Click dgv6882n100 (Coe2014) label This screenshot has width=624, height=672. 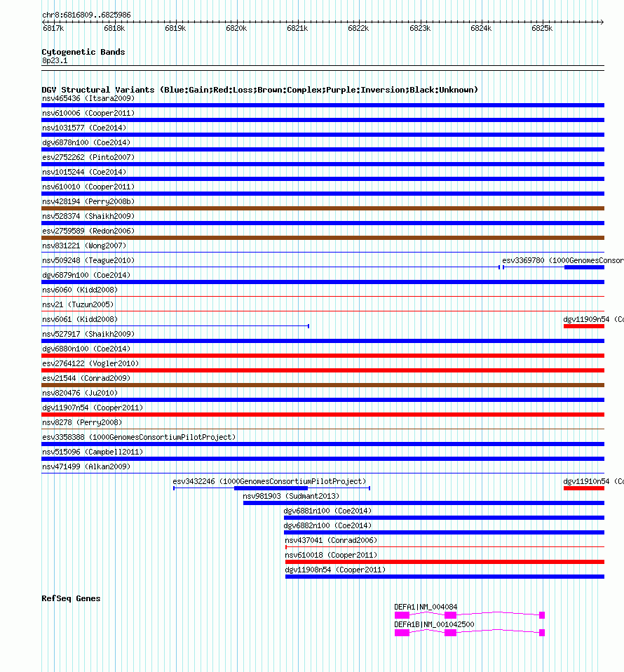coord(327,525)
